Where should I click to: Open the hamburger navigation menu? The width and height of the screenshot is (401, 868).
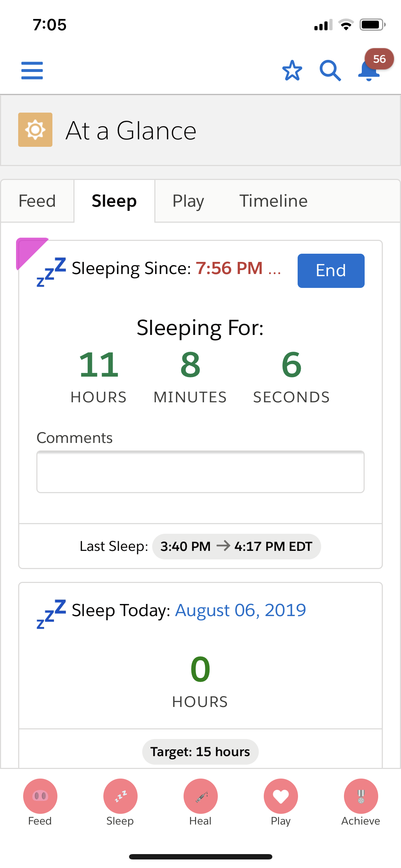32,70
